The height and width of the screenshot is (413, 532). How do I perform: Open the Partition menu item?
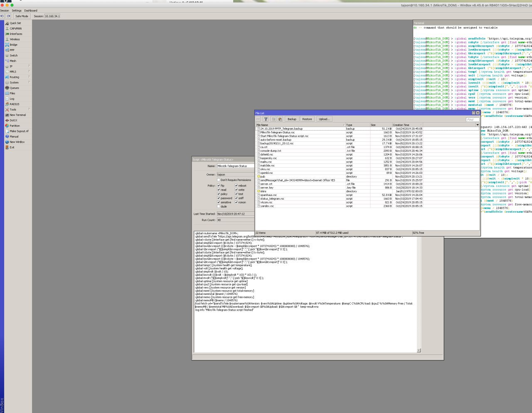tap(15, 126)
